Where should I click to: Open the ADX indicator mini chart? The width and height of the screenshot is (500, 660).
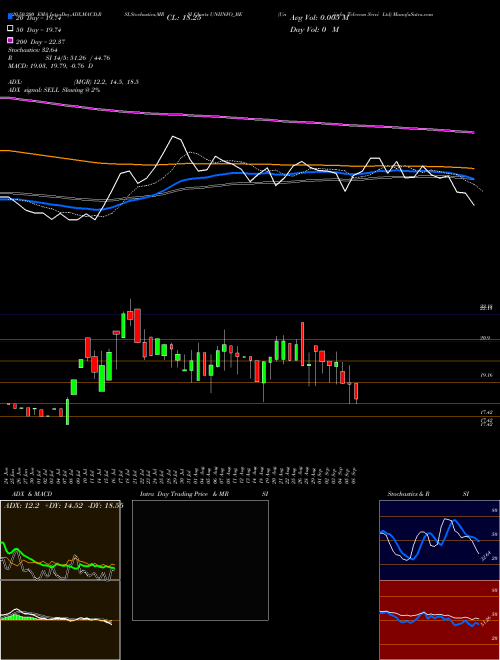coord(60,540)
